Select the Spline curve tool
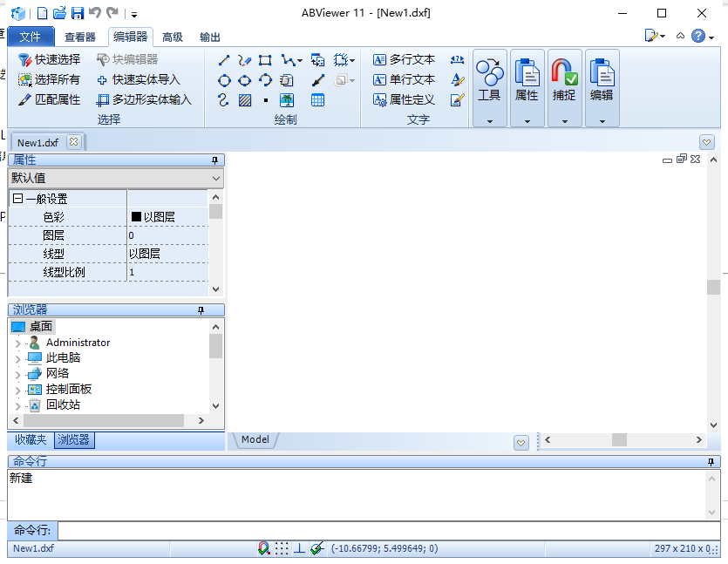The image size is (728, 564). (x=223, y=100)
